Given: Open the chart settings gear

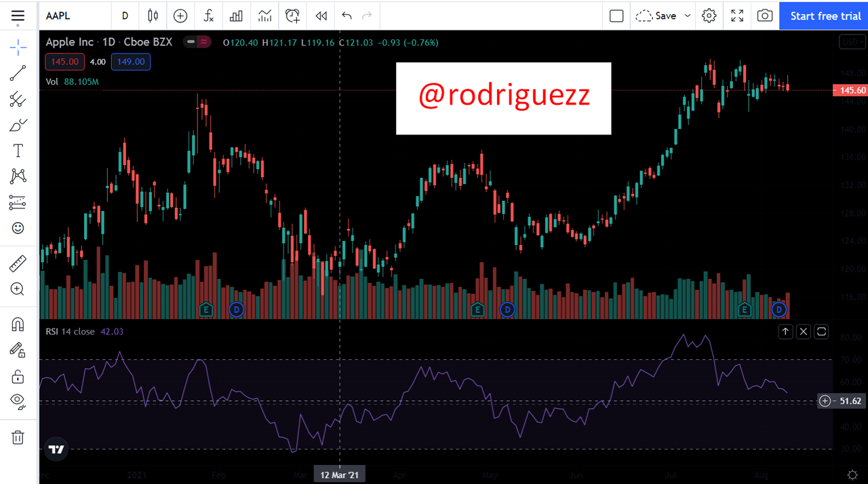Looking at the screenshot, I should [709, 16].
